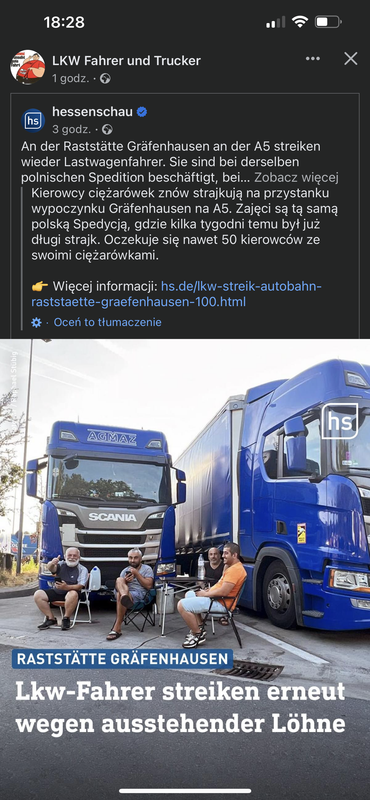The width and height of the screenshot is (370, 800).
Task: Tap the globe privacy icon beside 3 godz.
Action: [x=107, y=129]
